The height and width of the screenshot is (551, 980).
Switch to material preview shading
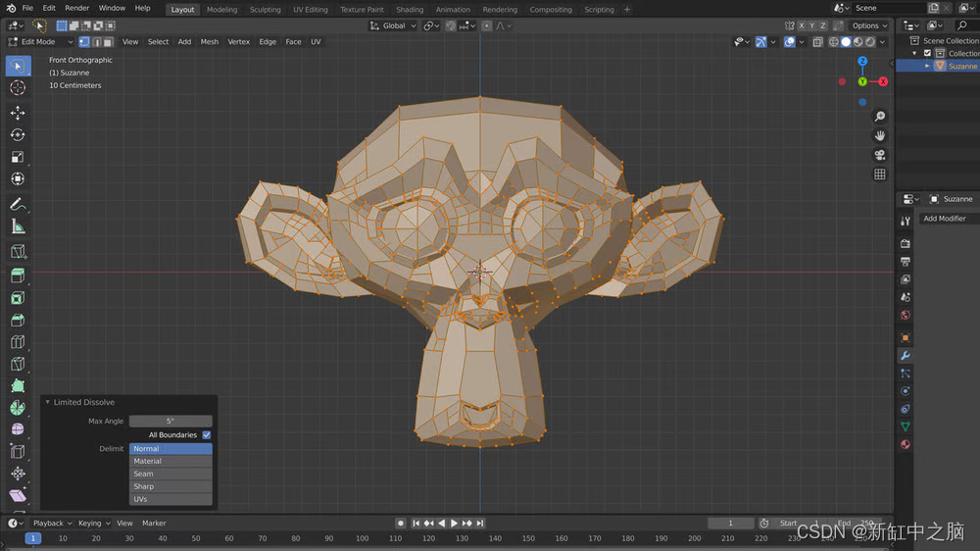(858, 42)
